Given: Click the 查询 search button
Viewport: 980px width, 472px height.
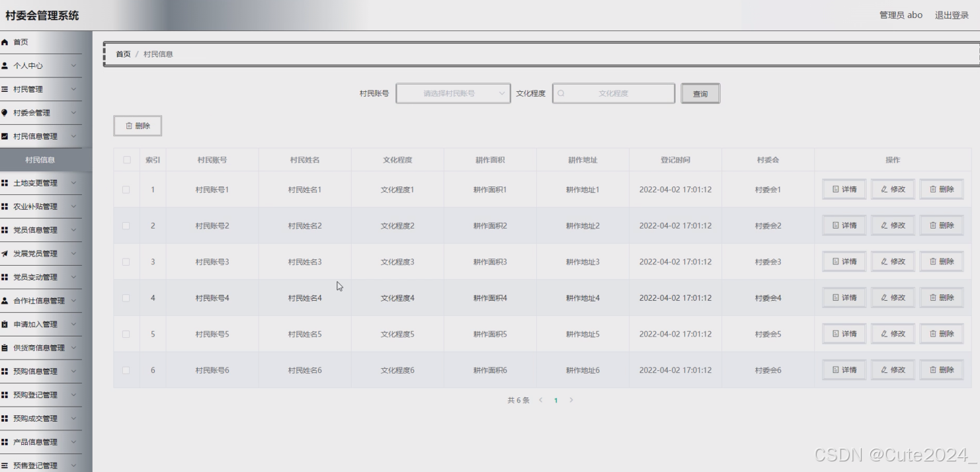Looking at the screenshot, I should point(700,94).
